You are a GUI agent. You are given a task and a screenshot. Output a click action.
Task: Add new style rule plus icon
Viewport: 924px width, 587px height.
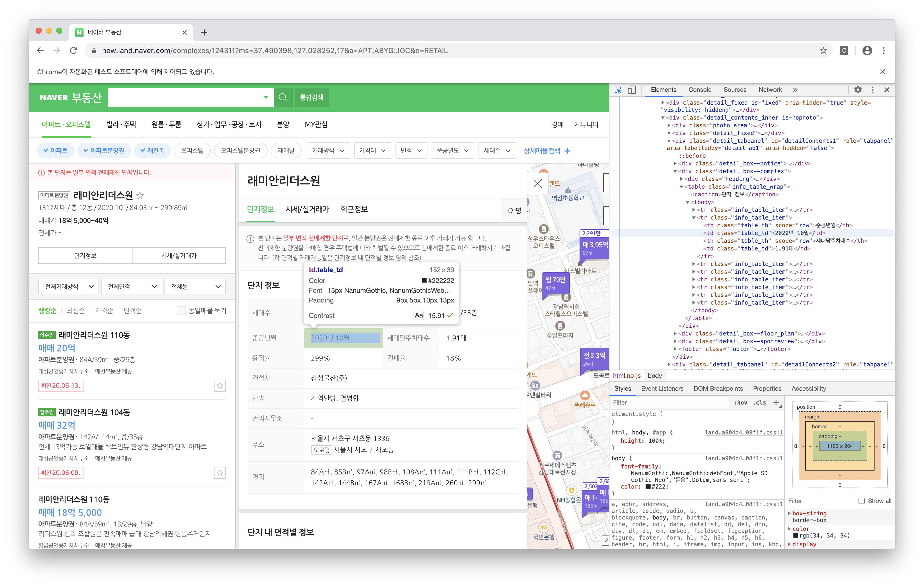[x=776, y=402]
